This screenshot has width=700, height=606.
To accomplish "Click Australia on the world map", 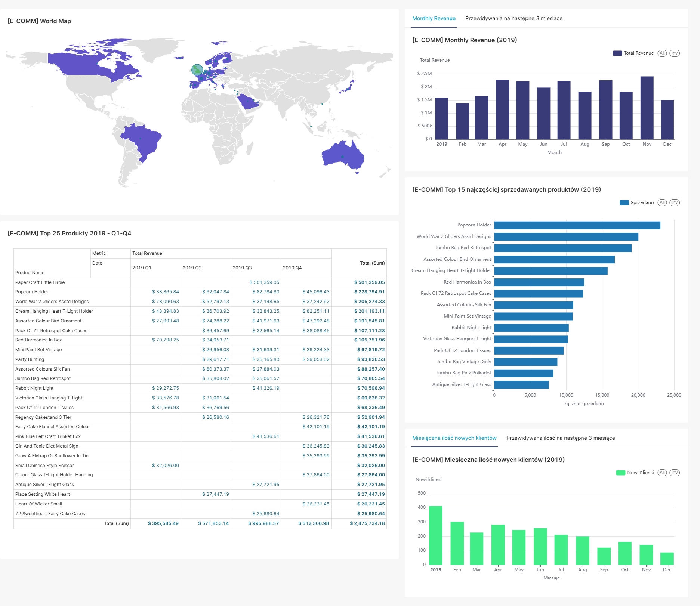I will pos(341,154).
